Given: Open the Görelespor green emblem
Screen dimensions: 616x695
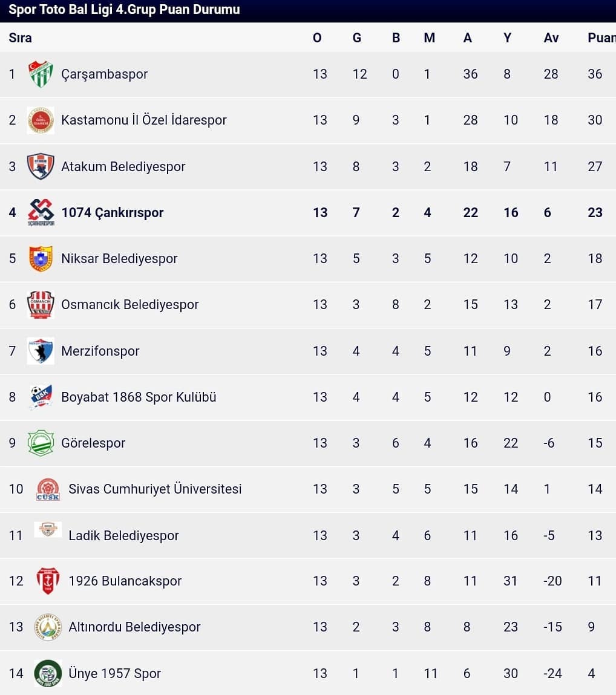Looking at the screenshot, I should 41,443.
